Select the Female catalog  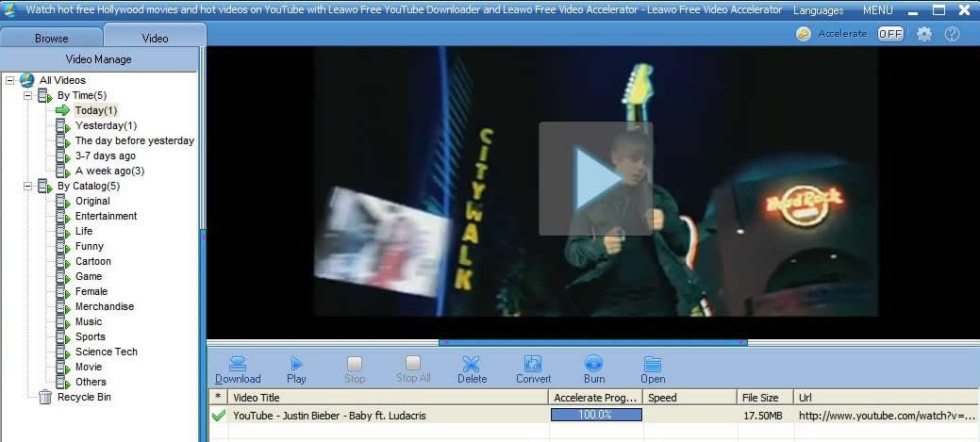click(91, 291)
